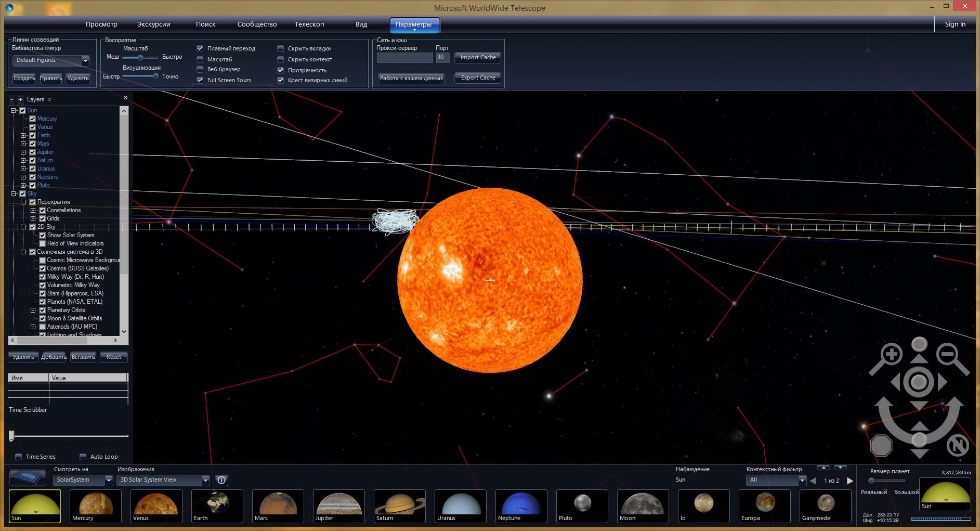The image size is (980, 531).
Task: Open the context filter All dropdown
Action: (776, 480)
